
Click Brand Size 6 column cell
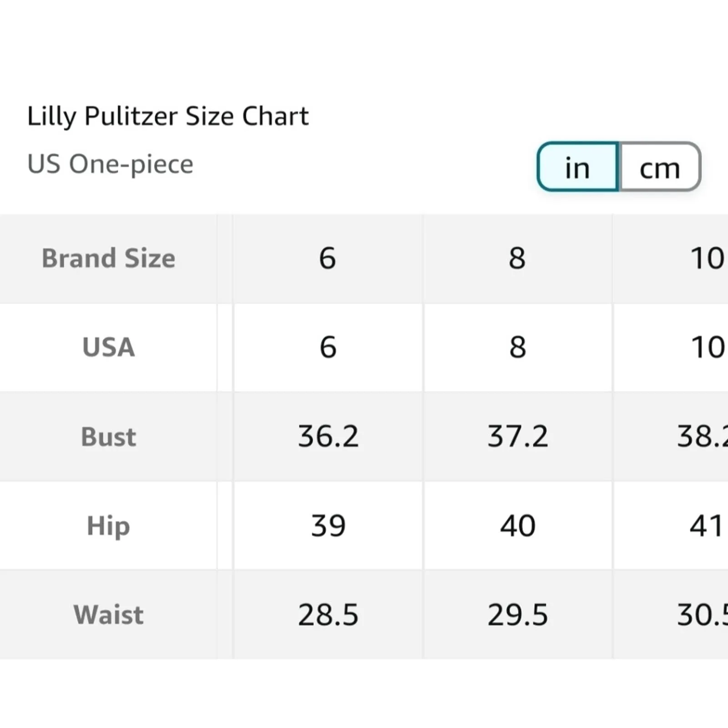click(x=328, y=258)
